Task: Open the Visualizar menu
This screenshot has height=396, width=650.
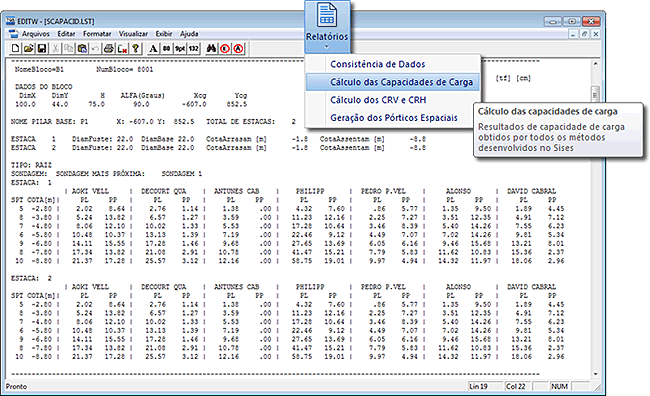Action: click(x=133, y=34)
